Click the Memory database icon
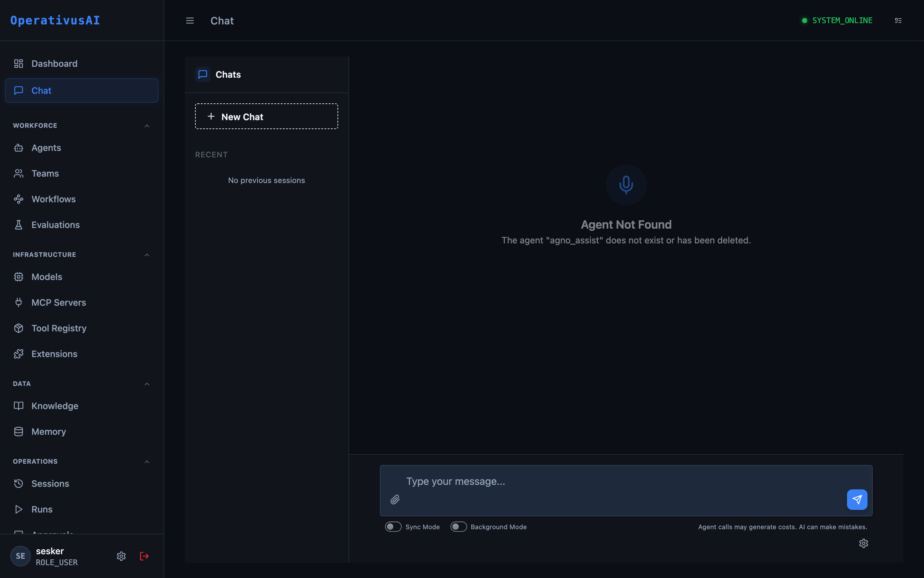Image resolution: width=924 pixels, height=578 pixels. pyautogui.click(x=18, y=432)
